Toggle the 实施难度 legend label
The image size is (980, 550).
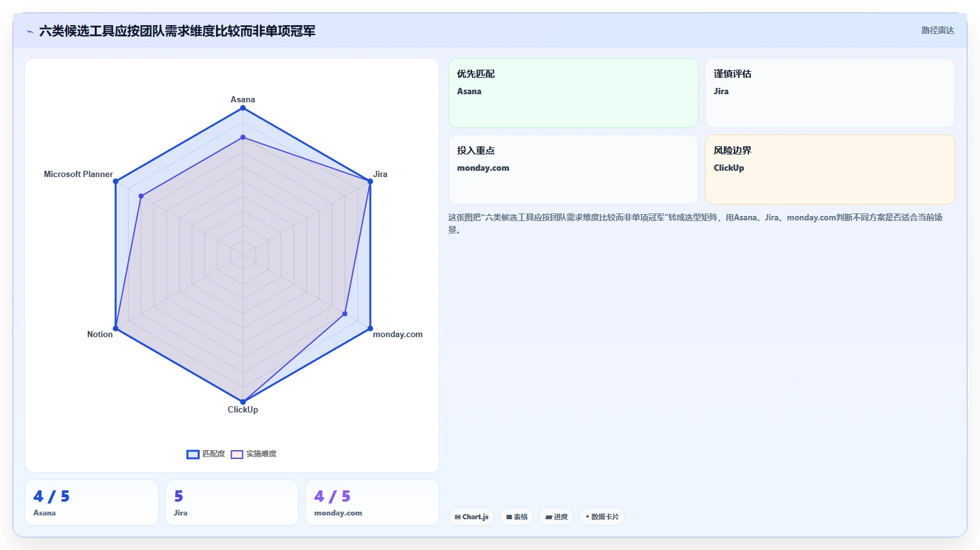pyautogui.click(x=261, y=454)
